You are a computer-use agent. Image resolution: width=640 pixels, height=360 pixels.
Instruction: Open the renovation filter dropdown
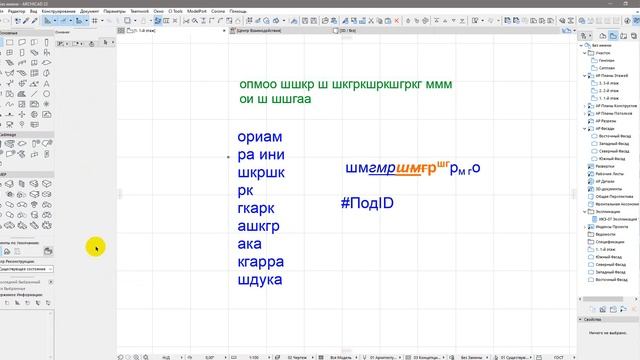point(27,269)
